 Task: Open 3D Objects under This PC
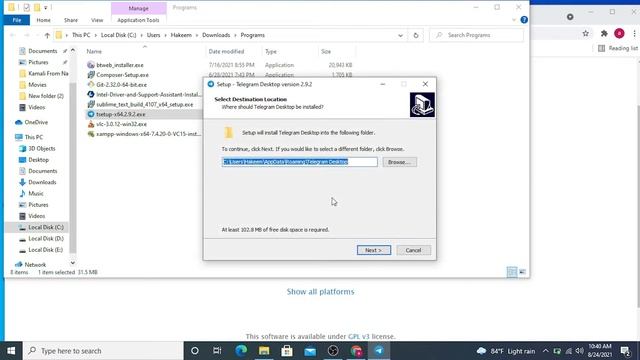coord(42,149)
